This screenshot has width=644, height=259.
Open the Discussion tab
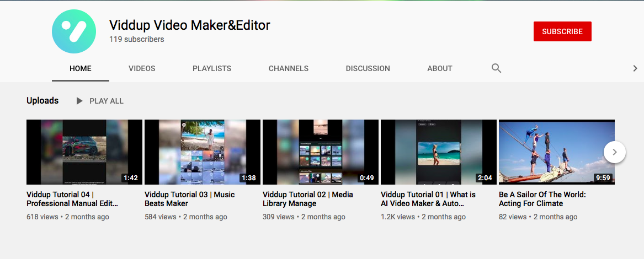tap(368, 69)
